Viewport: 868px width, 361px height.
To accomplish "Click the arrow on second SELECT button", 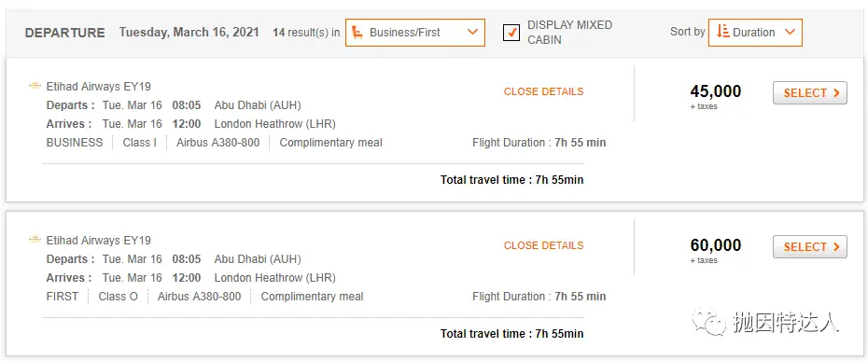I will click(836, 247).
